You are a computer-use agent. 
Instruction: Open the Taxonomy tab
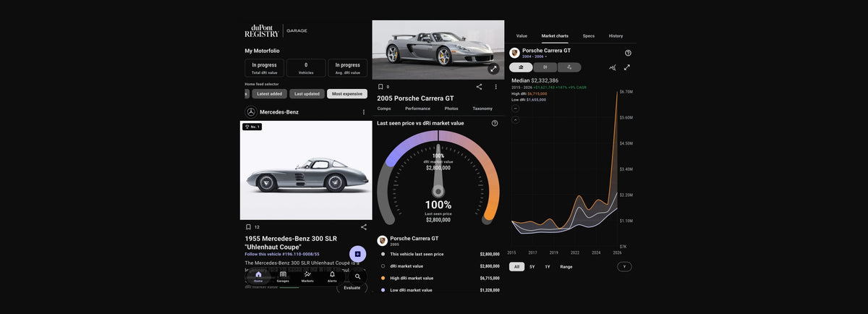pyautogui.click(x=482, y=109)
